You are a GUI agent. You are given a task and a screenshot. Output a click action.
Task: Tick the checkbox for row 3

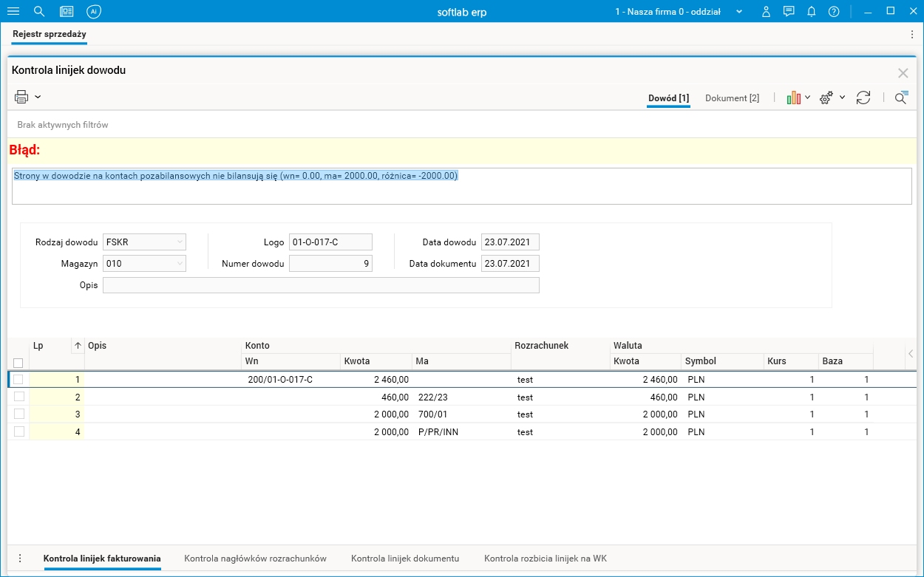click(x=18, y=414)
